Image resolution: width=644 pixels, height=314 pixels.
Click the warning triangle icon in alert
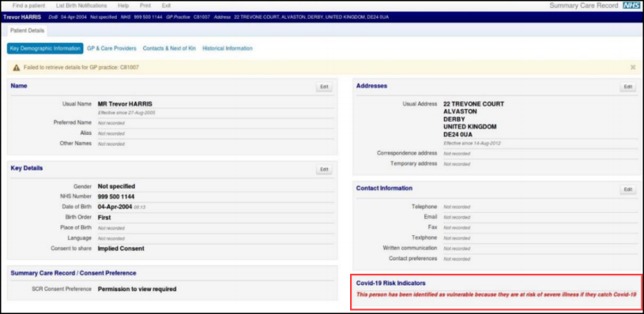click(x=16, y=67)
